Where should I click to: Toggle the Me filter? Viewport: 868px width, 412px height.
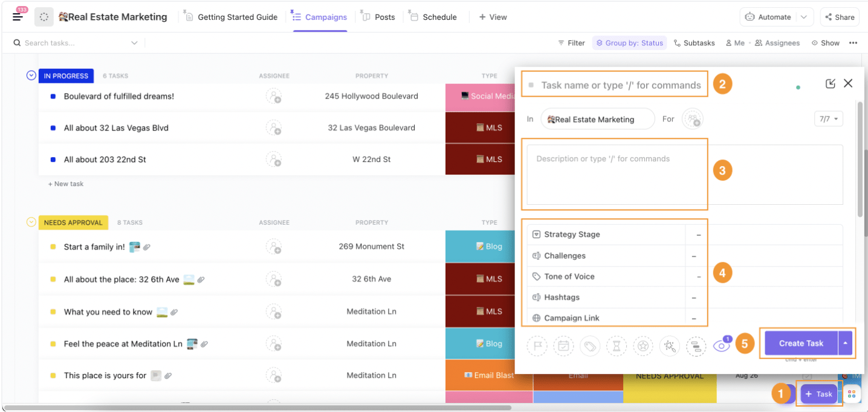point(735,43)
